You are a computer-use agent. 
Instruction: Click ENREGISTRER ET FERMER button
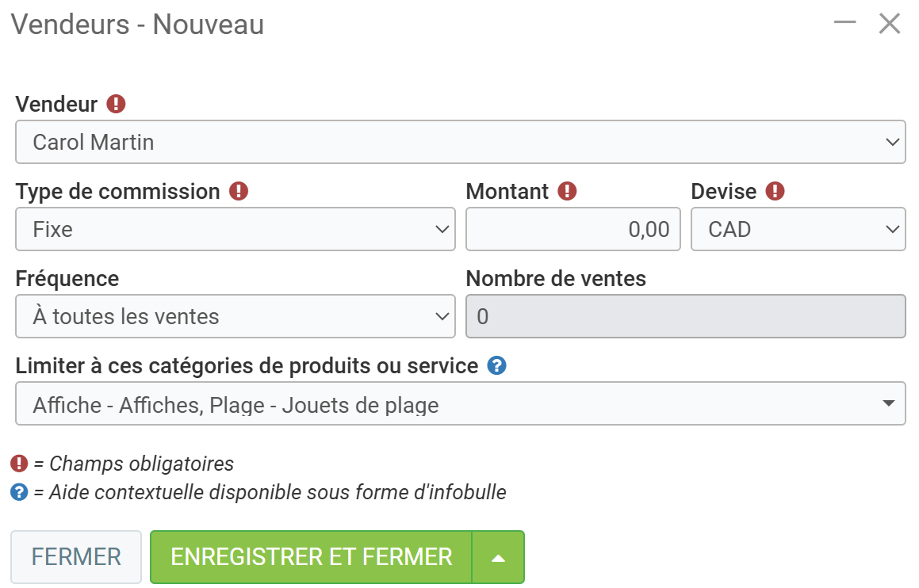pyautogui.click(x=311, y=557)
